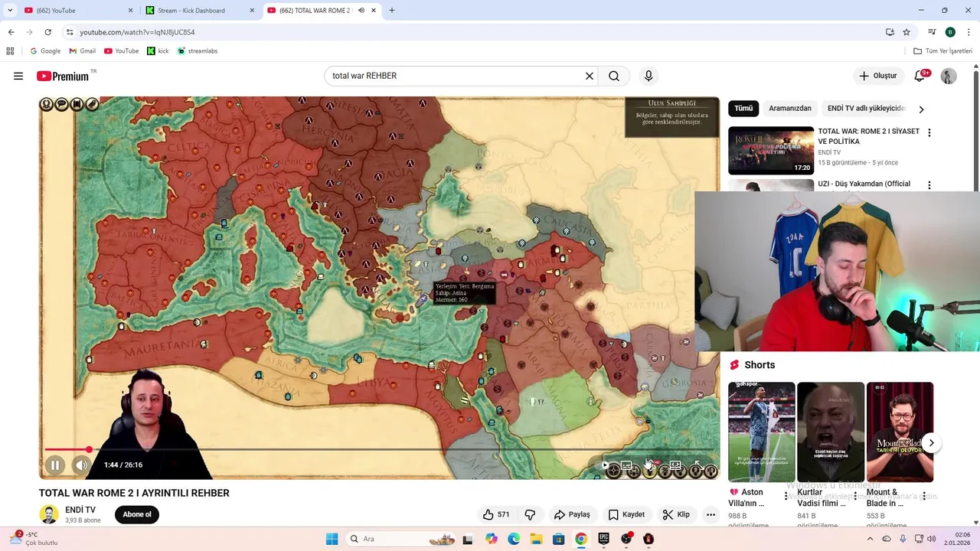Select the Aramanızdan filter chip
Image resolution: width=980 pixels, height=551 pixels.
[790, 109]
